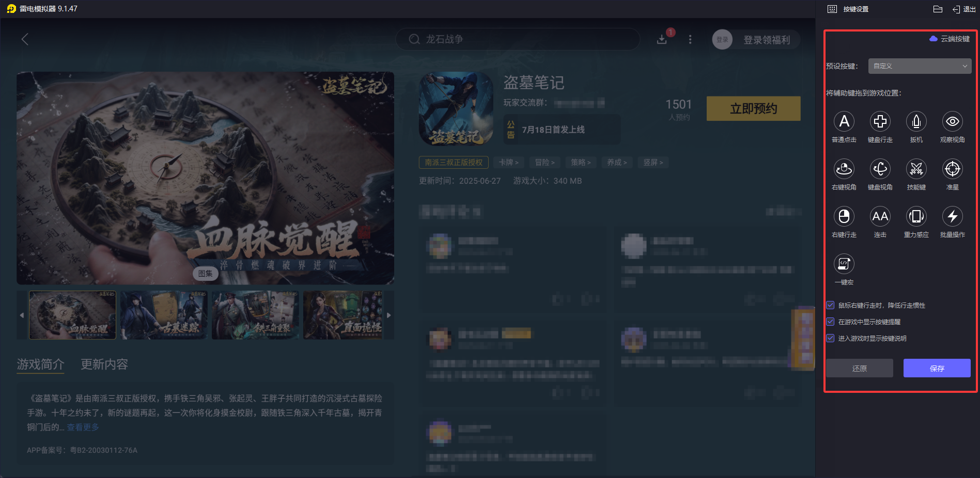Click the 立即预约 button
Image resolution: width=980 pixels, height=478 pixels.
(753, 108)
